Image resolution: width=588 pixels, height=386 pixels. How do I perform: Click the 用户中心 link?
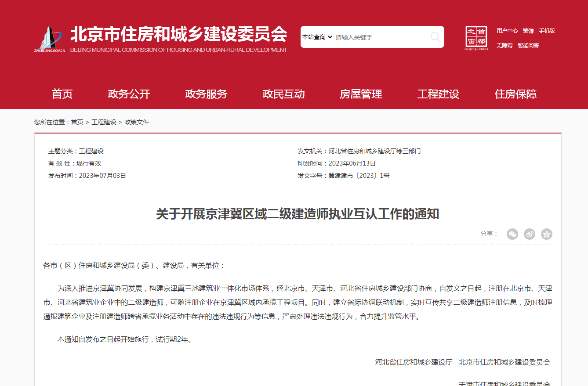point(507,31)
